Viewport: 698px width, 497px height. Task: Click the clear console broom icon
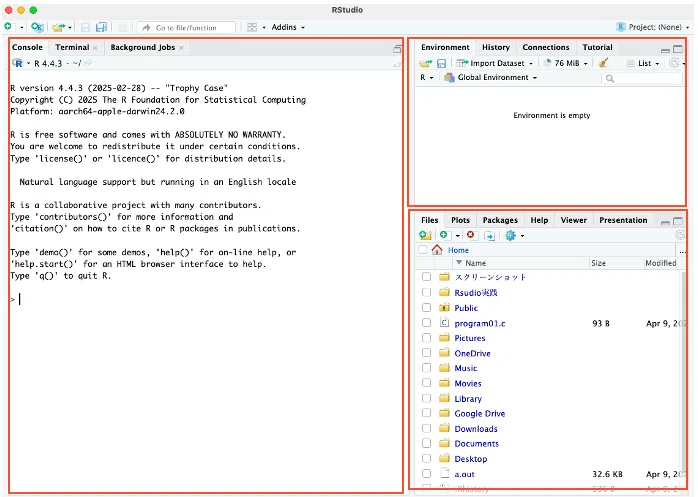(x=397, y=65)
